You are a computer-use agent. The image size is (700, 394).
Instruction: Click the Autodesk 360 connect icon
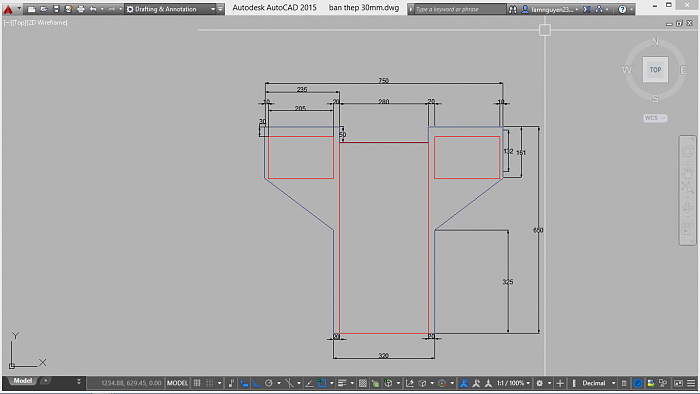[599, 9]
